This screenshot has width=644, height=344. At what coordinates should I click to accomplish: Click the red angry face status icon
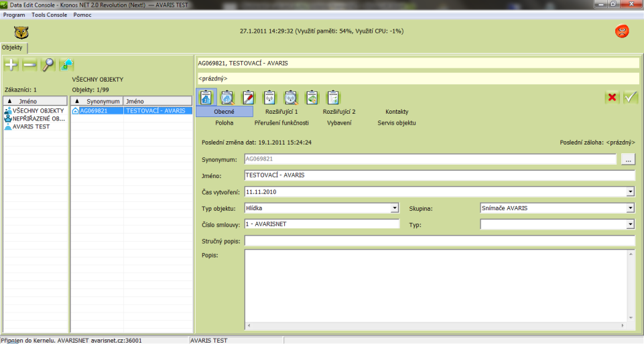pos(622,31)
